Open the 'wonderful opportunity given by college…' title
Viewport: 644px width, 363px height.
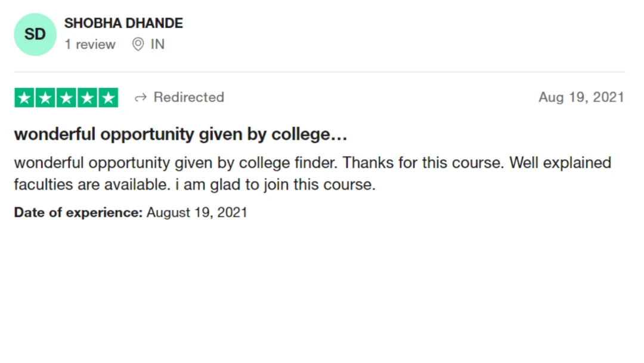tap(181, 135)
